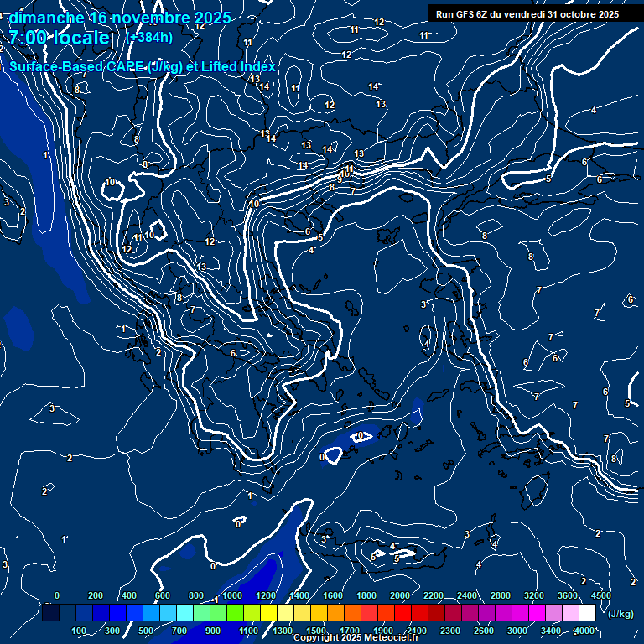Screen dimensions: 644x644
Task: Click the legend value "600"
Action: click(x=162, y=595)
